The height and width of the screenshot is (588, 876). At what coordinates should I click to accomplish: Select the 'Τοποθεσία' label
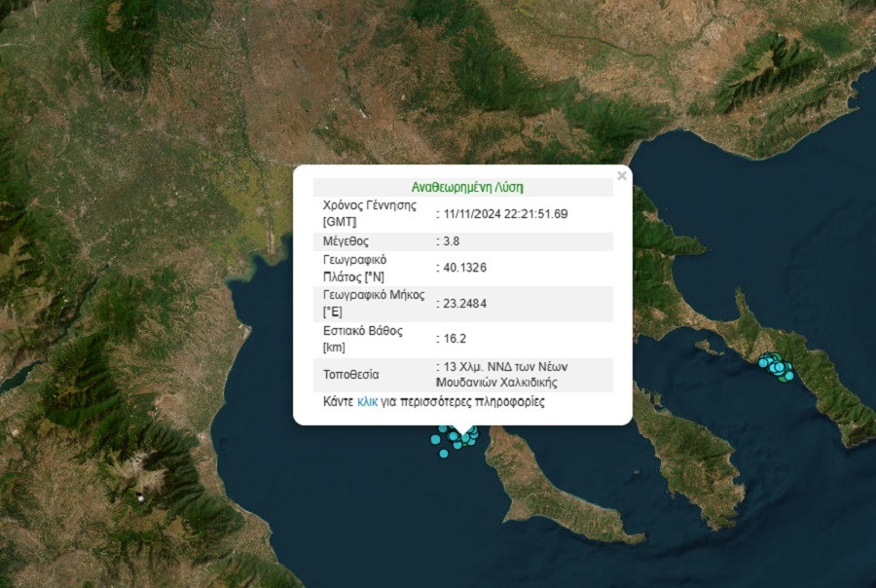[x=350, y=375]
